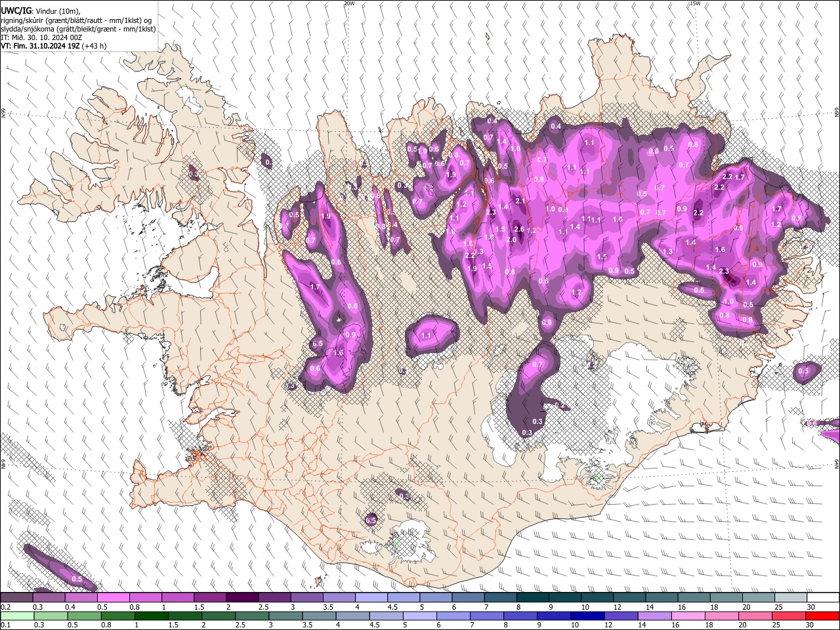Click the "0.5" value in the offshore east blob
The height and width of the screenshot is (630, 840).
pos(805,372)
